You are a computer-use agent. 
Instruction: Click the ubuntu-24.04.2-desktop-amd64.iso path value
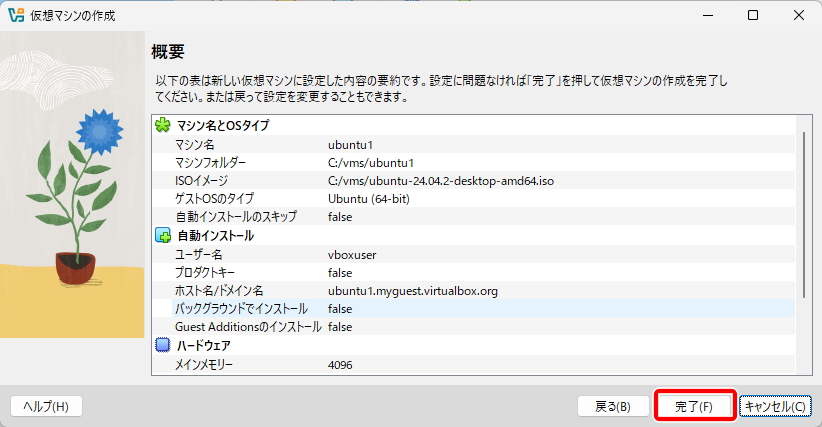441,181
